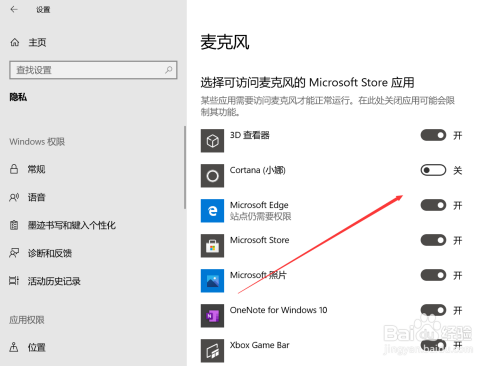Screen dimensions: 500x366
Task: Click the Microsoft Edge app icon
Action: 212,211
